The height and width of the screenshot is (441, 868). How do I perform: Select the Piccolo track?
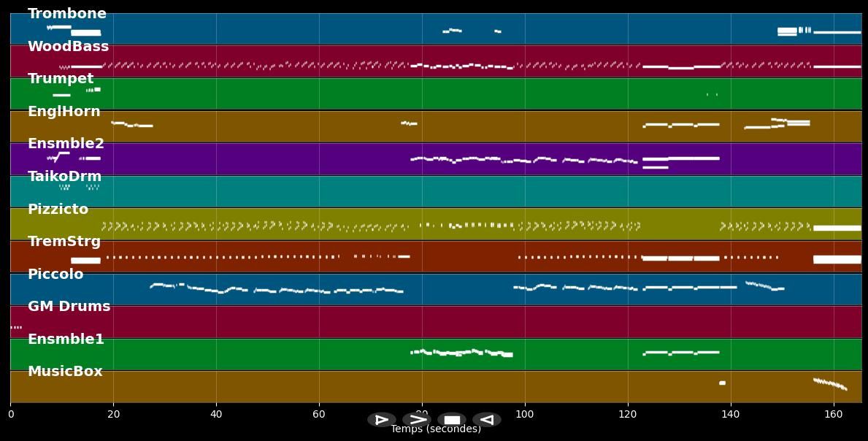(x=56, y=274)
